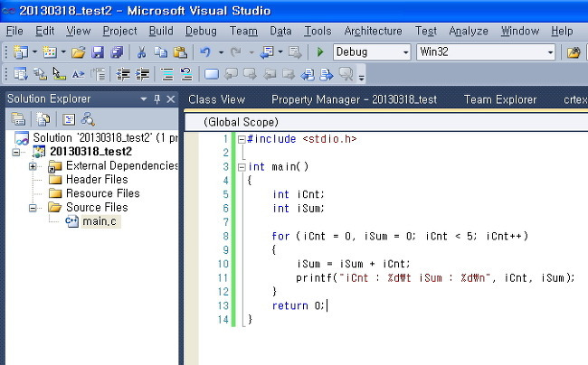Click the Decrease Indent icon

[123, 74]
